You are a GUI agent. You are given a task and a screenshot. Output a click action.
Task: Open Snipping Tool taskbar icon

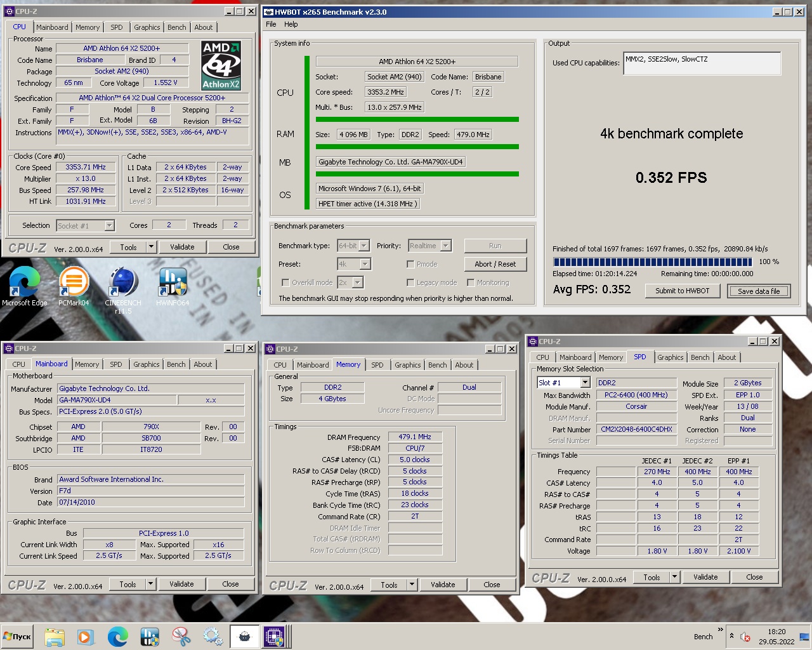(x=181, y=637)
